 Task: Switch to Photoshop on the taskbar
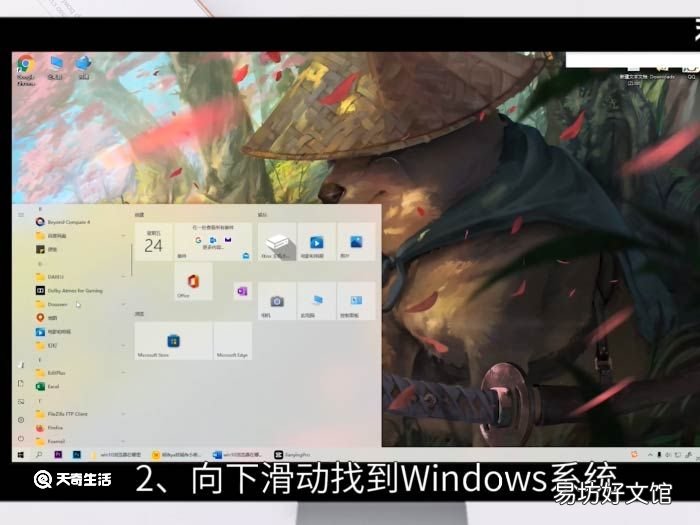tap(77, 455)
